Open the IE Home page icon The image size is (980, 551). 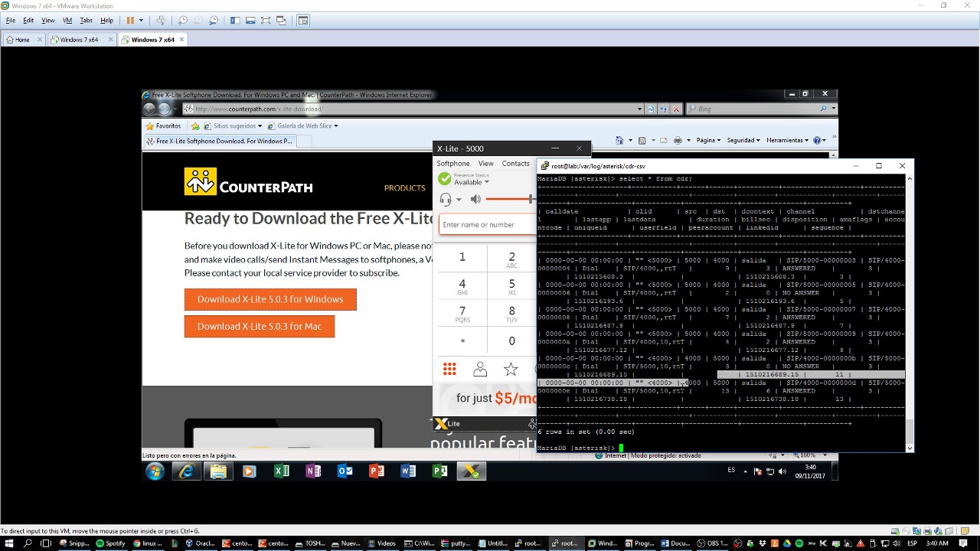click(x=619, y=141)
